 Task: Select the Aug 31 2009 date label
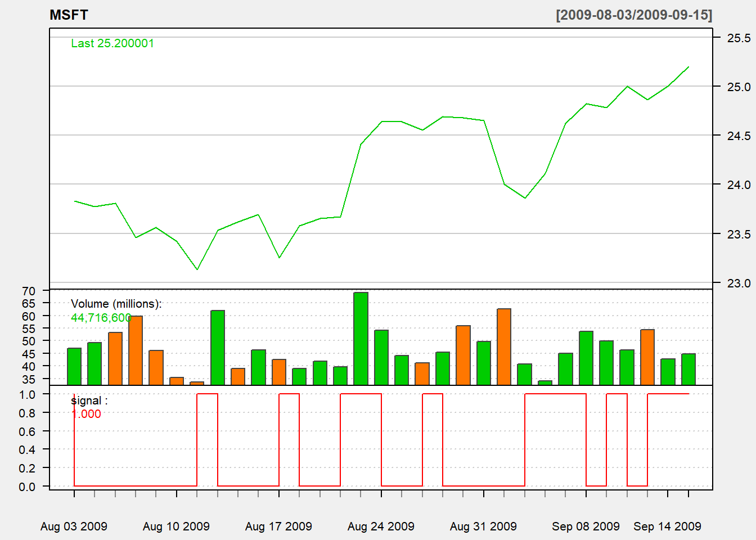[483, 526]
